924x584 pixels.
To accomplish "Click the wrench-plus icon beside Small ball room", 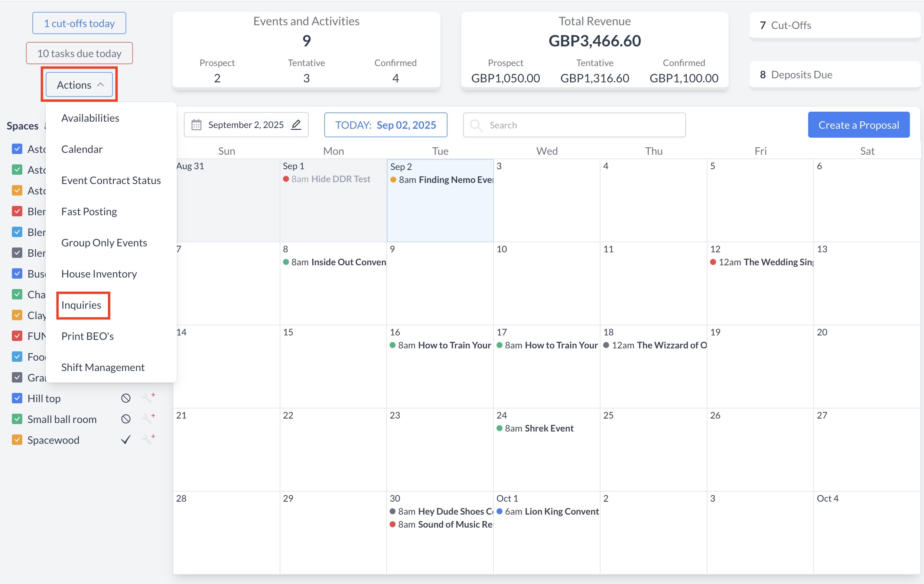I will pos(148,419).
